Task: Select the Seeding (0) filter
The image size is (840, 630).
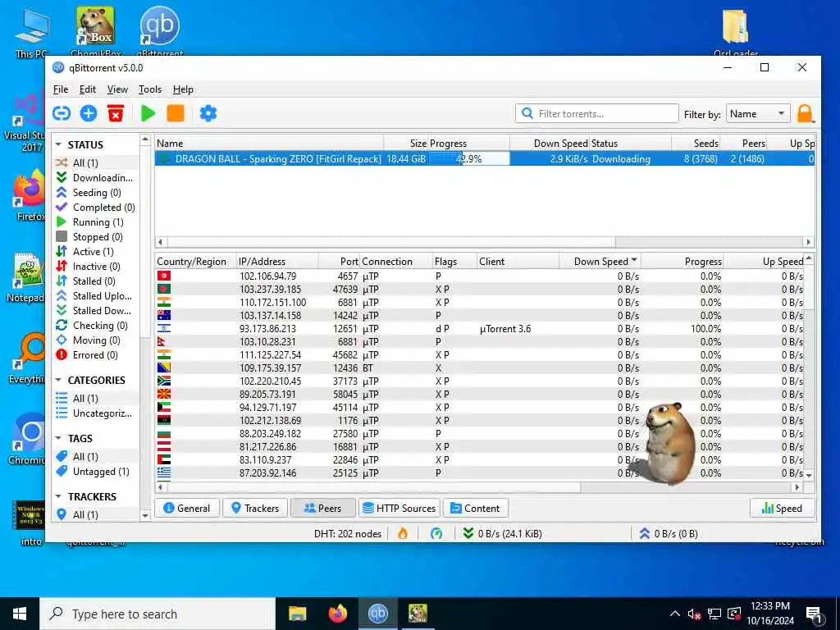Action: point(95,192)
